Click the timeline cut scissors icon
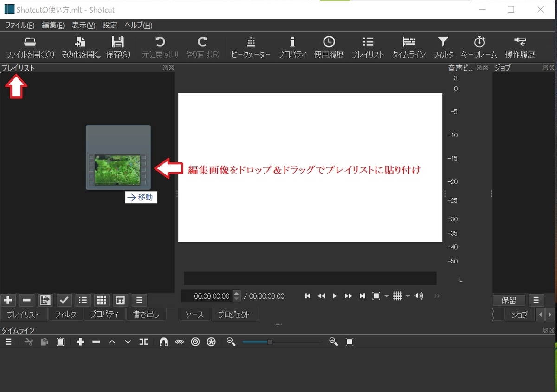Viewport: 557px width, 392px height. [29, 342]
